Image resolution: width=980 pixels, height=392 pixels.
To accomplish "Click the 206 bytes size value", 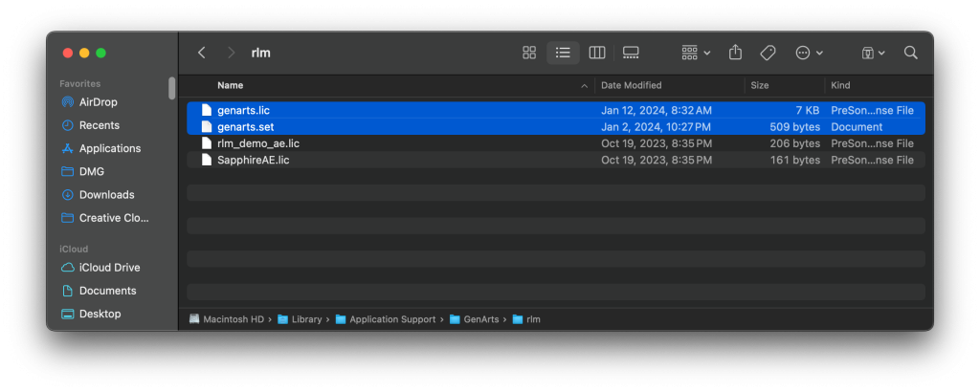I will (795, 143).
